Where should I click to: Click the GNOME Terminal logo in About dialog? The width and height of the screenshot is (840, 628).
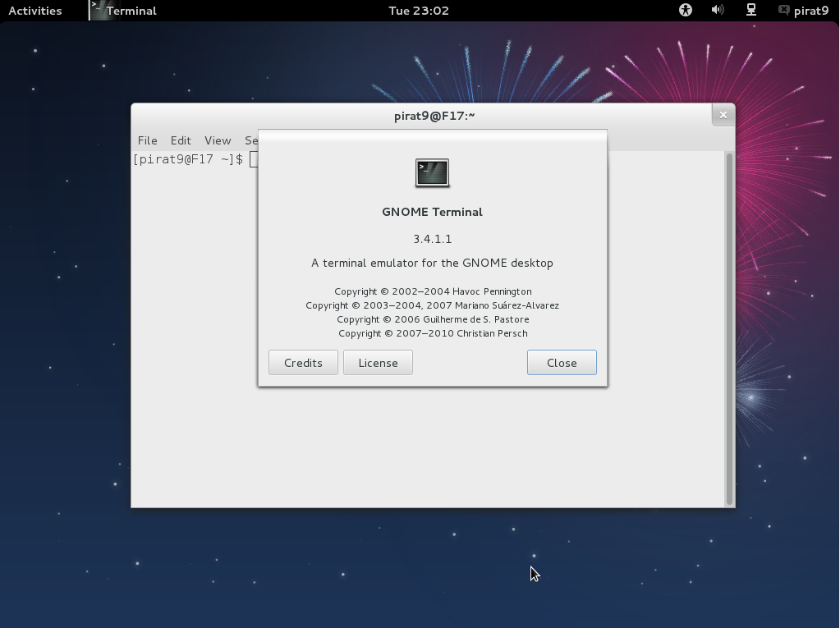433,173
